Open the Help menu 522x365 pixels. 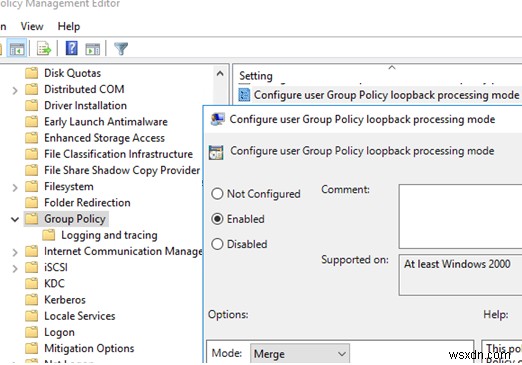tap(69, 26)
